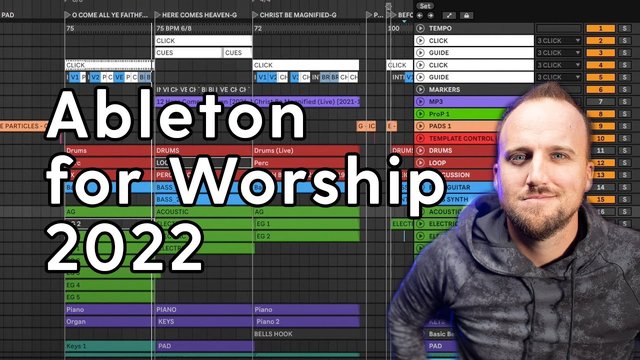Toggle track activator 1 for TEMPO
Screen dimensions: 640x360
(x=600, y=28)
